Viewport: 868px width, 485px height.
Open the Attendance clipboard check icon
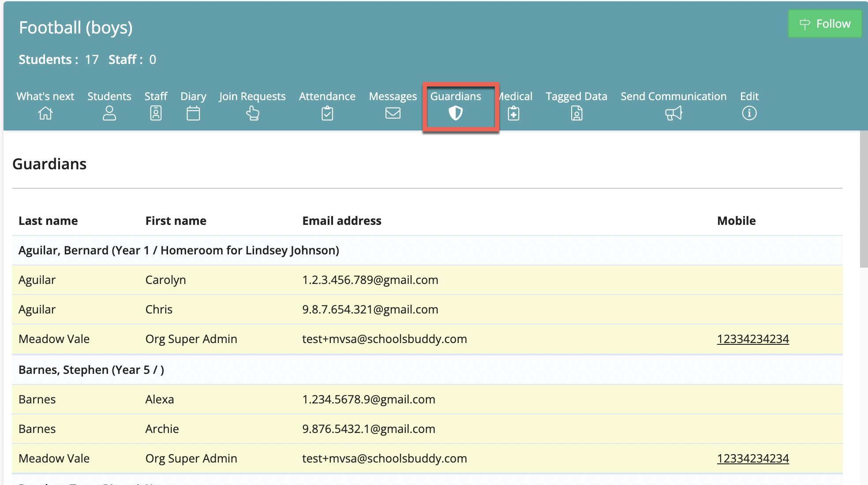[327, 113]
